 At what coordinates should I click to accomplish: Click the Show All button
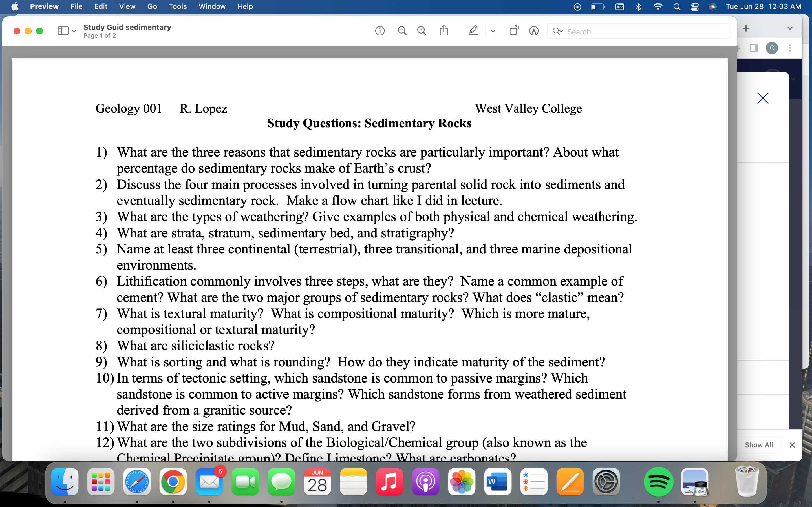[758, 445]
